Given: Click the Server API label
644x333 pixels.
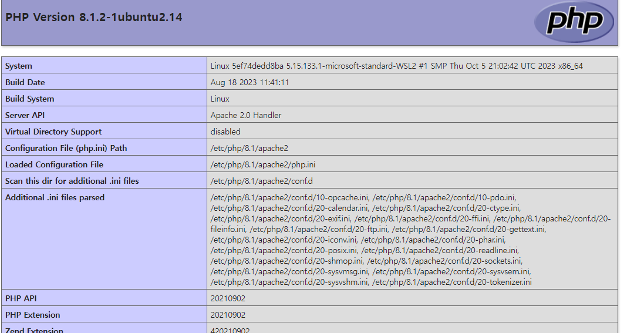Looking at the screenshot, I should point(25,115).
